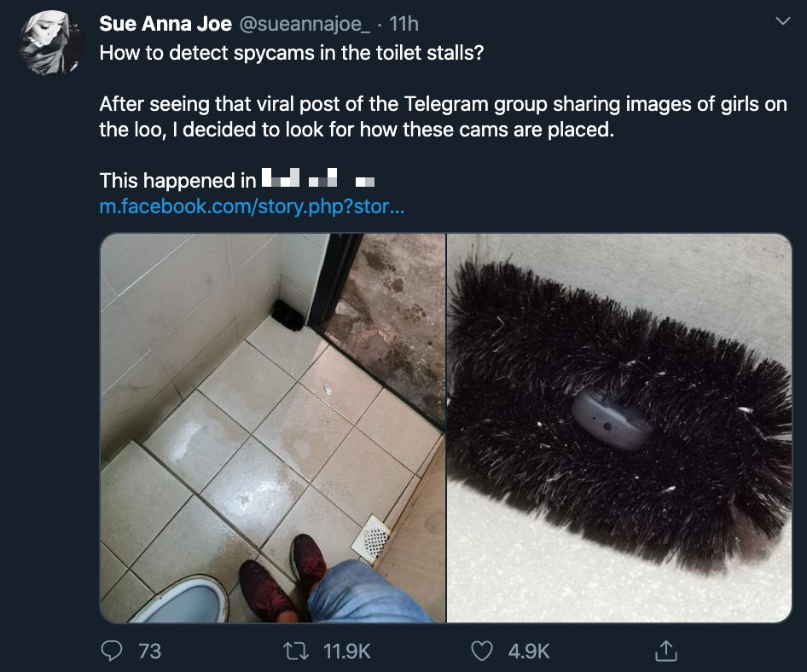Click the pixelated location text
The width and height of the screenshot is (807, 672).
[318, 178]
